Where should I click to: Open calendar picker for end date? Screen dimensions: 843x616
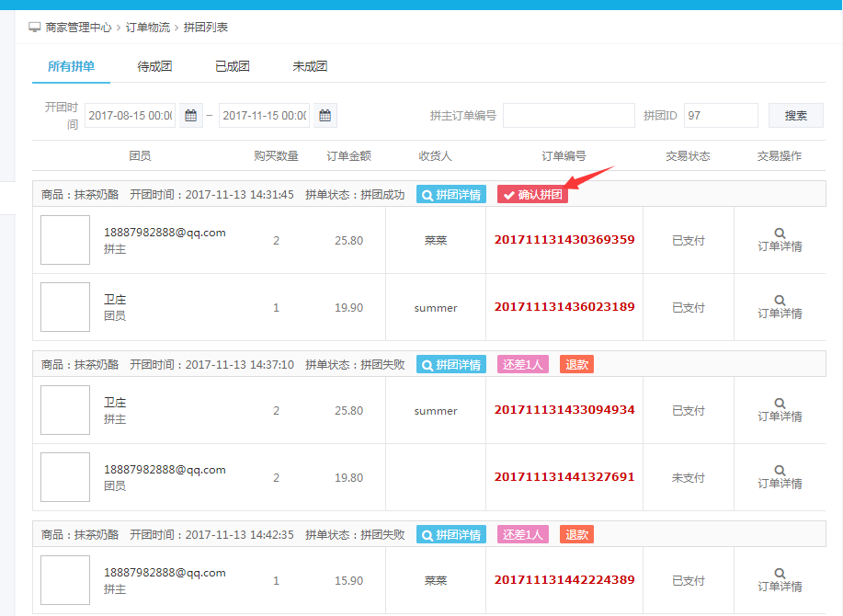pyautogui.click(x=325, y=116)
